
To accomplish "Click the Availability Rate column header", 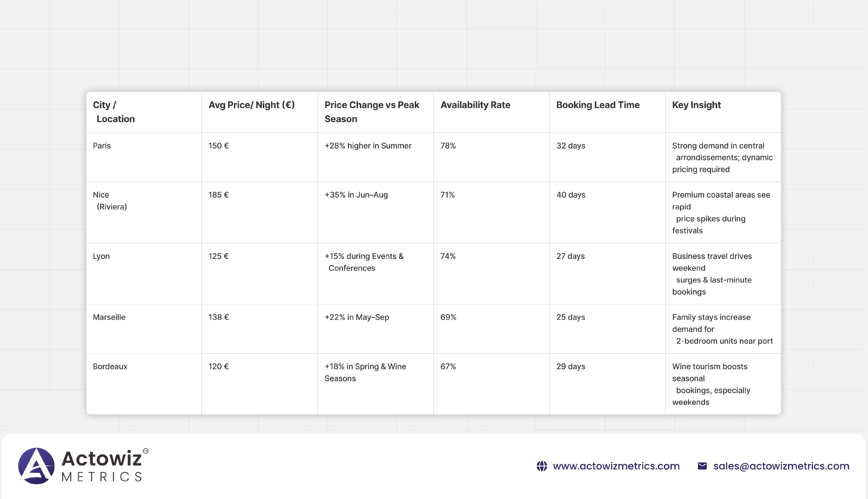I will coord(475,105).
